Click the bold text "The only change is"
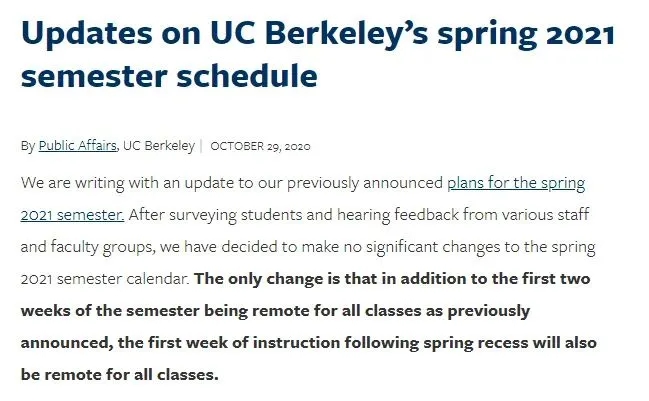The image size is (649, 401). [x=263, y=278]
